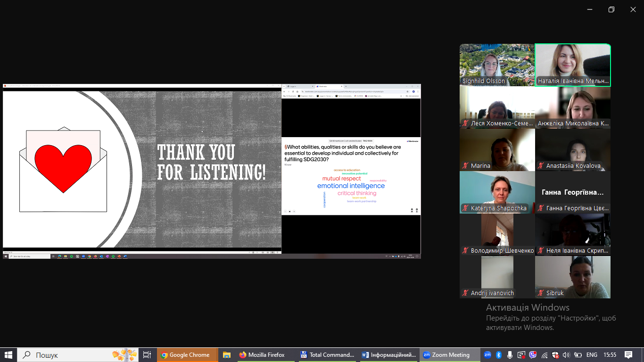
Task: Open the clock showing 15:55
Action: click(x=610, y=355)
